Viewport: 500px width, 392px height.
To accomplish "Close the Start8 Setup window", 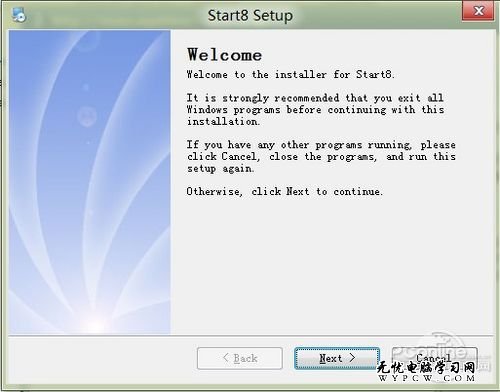I will tap(478, 11).
